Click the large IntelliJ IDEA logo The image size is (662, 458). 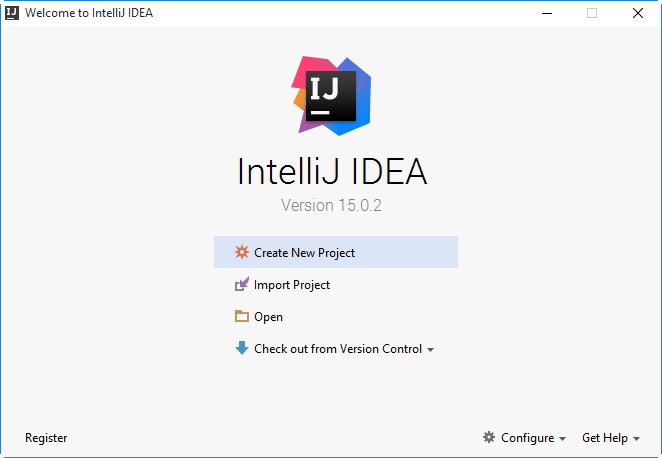pyautogui.click(x=331, y=94)
